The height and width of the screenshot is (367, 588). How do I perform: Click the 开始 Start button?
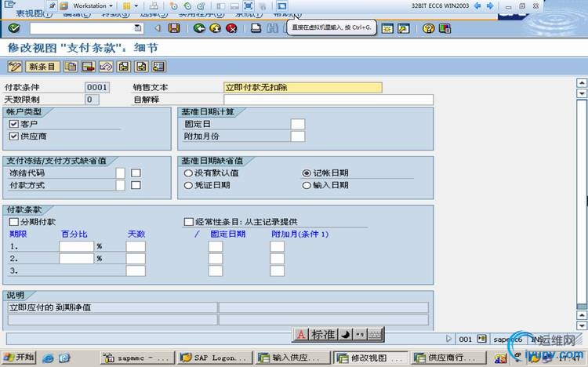(19, 358)
